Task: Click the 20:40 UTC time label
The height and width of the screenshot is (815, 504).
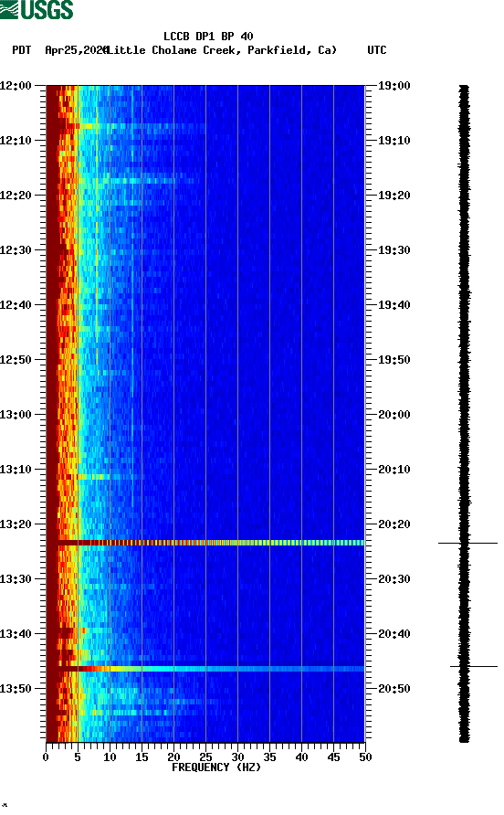Action: pyautogui.click(x=394, y=633)
